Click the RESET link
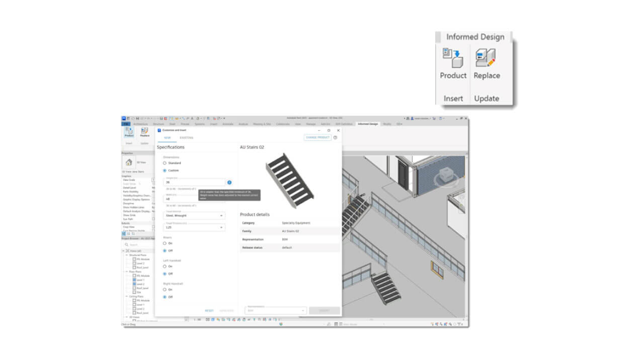The height and width of the screenshot is (362, 644). pos(209,311)
